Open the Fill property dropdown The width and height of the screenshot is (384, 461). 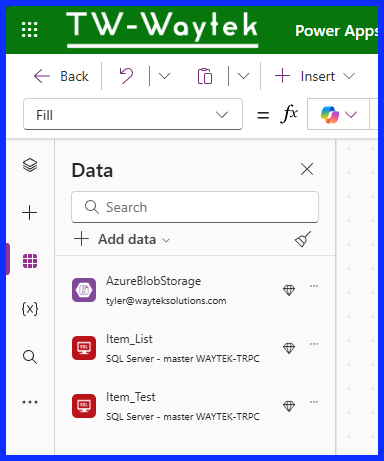133,115
